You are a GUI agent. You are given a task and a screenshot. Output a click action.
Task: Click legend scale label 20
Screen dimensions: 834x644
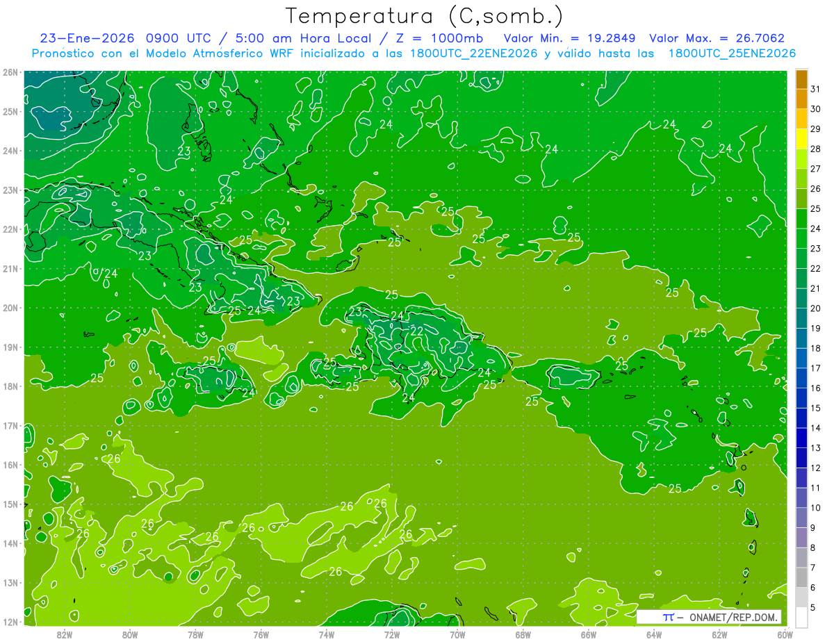coord(816,308)
